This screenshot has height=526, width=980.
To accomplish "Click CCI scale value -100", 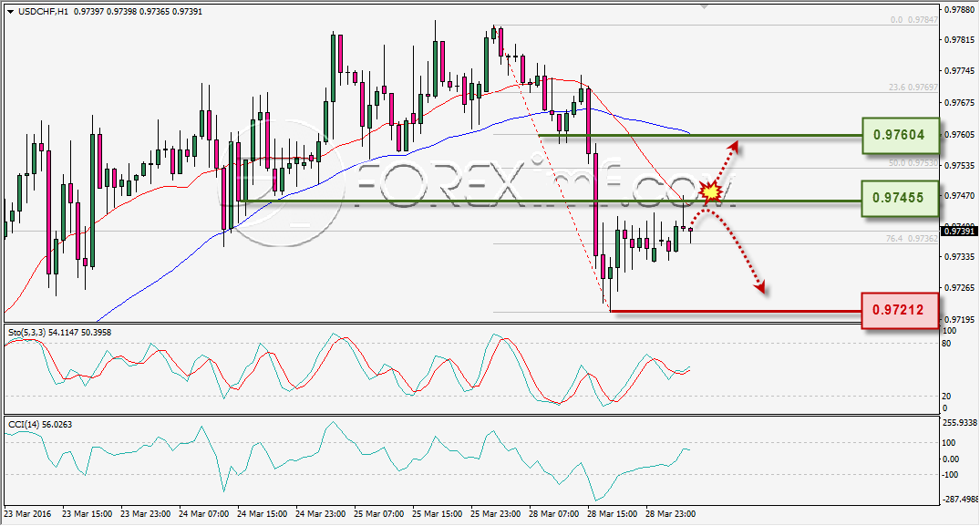I will 949,475.
